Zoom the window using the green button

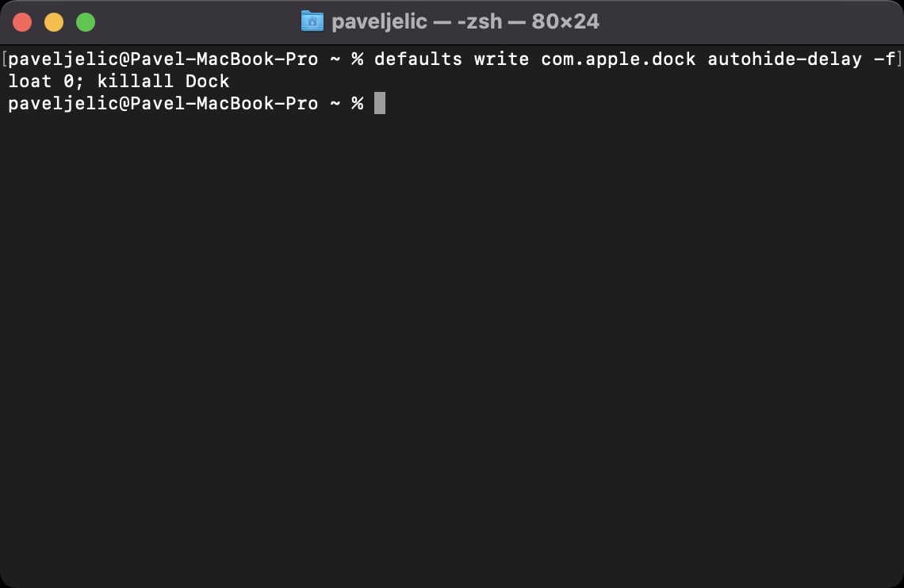86,22
